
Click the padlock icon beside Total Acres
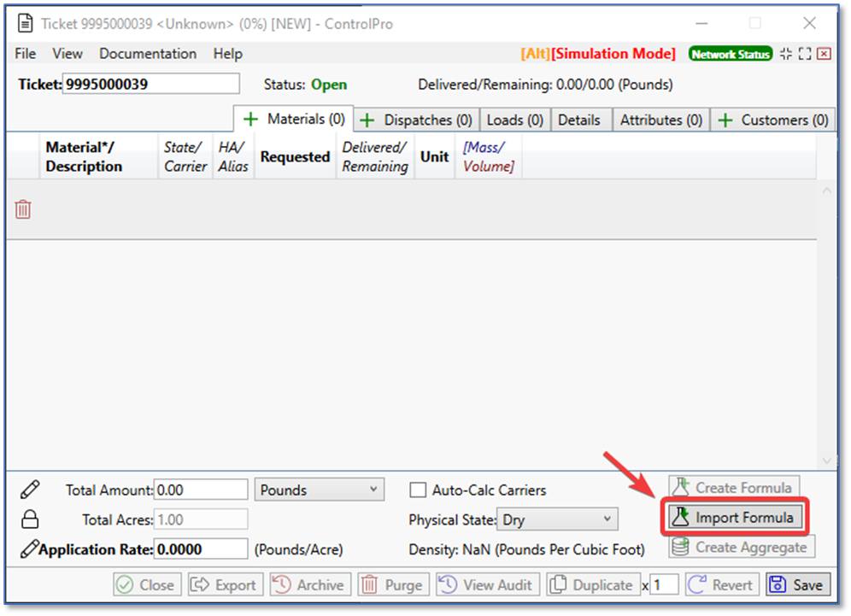[x=30, y=519]
